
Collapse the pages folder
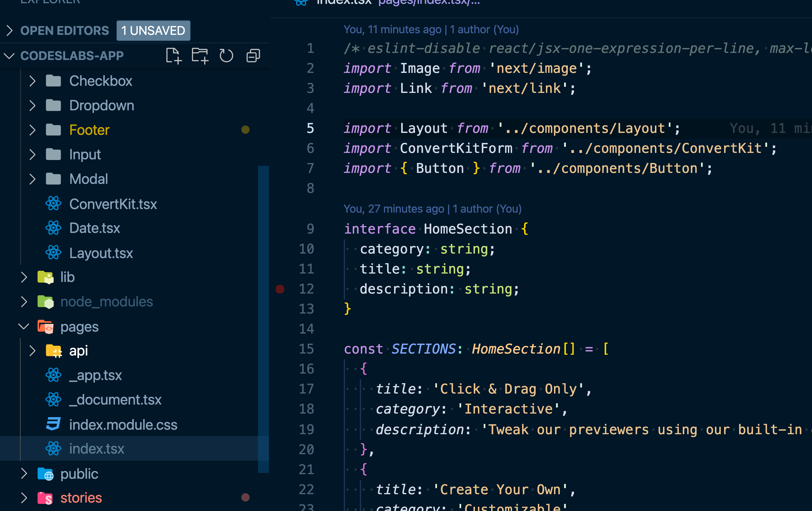point(24,326)
